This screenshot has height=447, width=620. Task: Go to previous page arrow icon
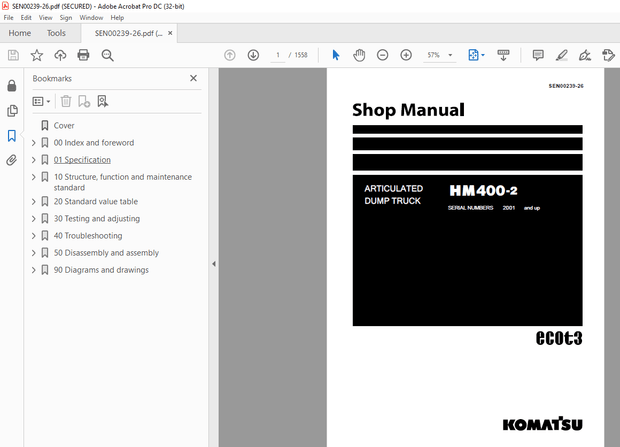tap(230, 55)
